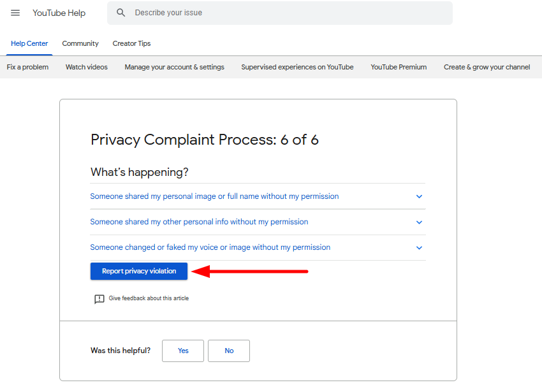Click chevron beside other personal info row
This screenshot has height=392, width=542.
click(x=420, y=222)
